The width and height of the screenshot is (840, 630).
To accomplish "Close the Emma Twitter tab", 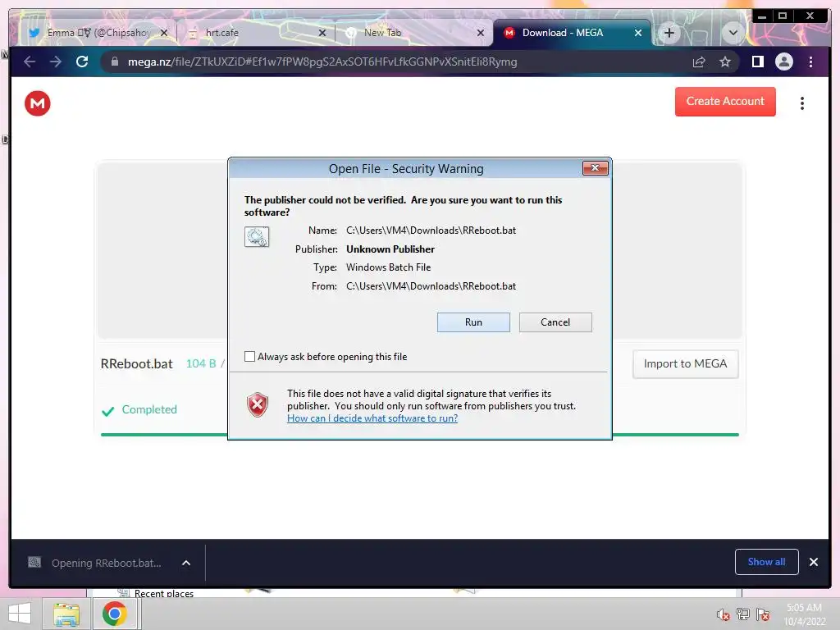I will click(164, 33).
